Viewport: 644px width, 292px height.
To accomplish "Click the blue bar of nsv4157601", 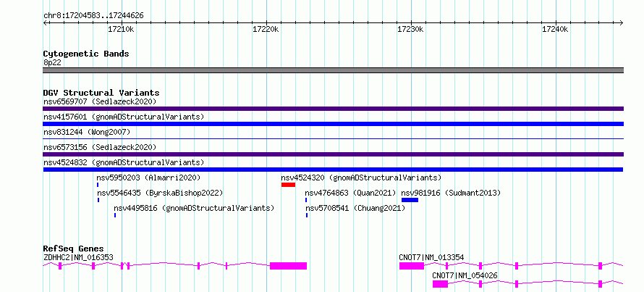I will [x=333, y=124].
